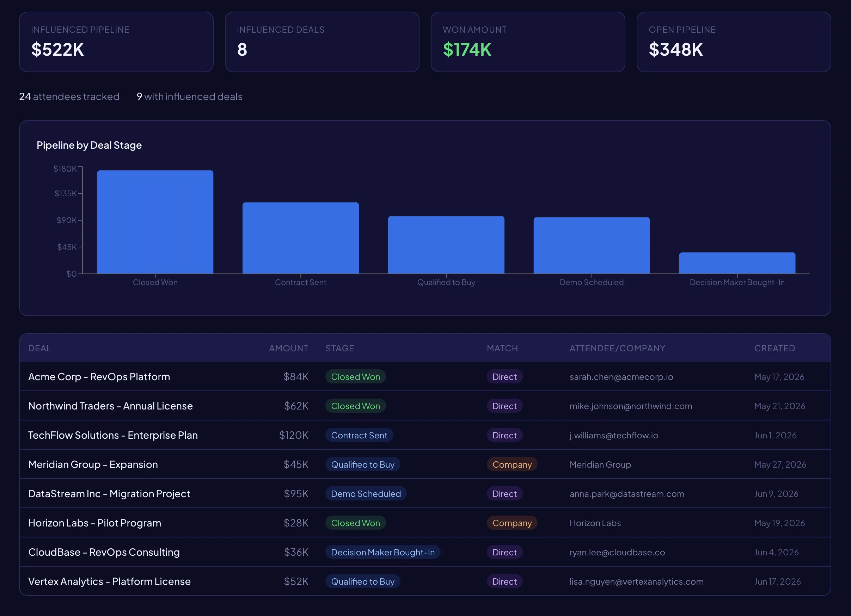Click ryan.lee@cloudbase.co in the table
The height and width of the screenshot is (616, 851).
click(617, 552)
